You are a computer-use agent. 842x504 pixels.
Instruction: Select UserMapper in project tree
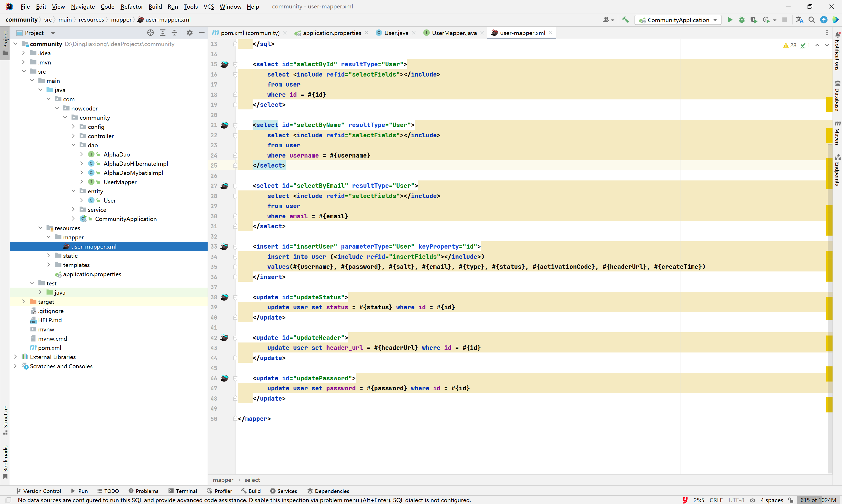(120, 182)
